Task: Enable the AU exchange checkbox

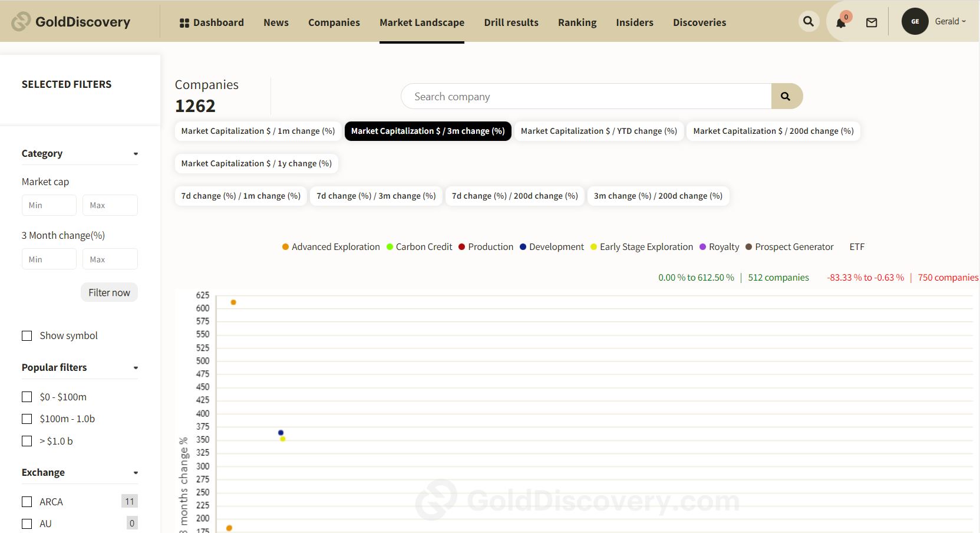Action: point(27,524)
